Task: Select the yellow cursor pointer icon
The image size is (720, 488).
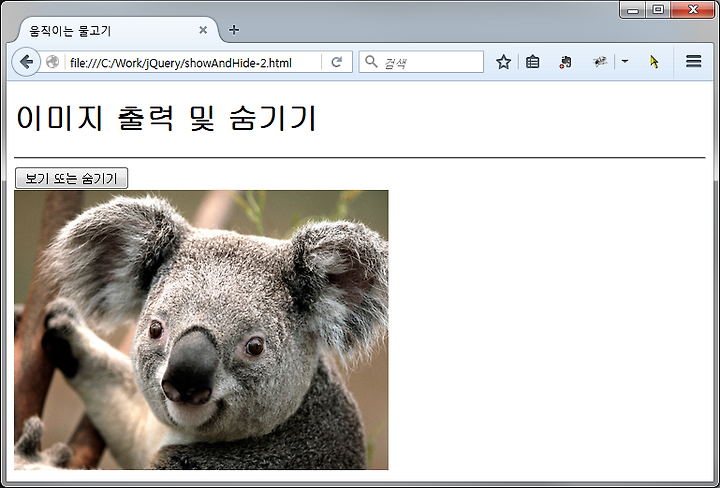Action: coord(654,62)
